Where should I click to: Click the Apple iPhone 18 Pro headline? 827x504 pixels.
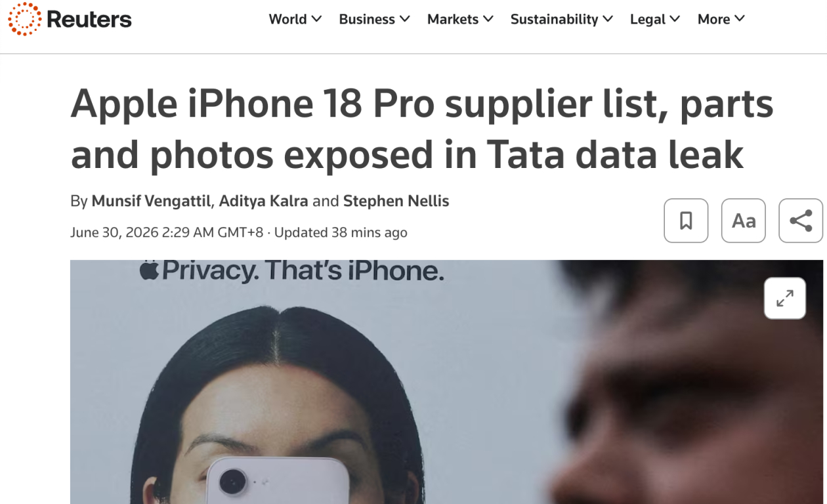[x=422, y=129]
